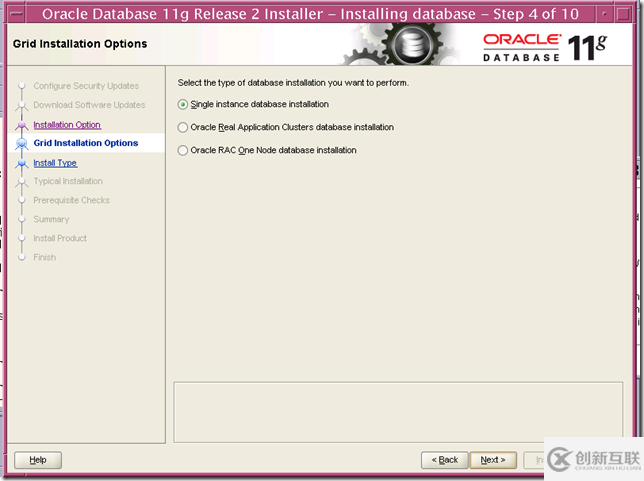This screenshot has width=644, height=481.
Task: Choose Oracle Real Application Clusters database installation
Action: [285, 127]
